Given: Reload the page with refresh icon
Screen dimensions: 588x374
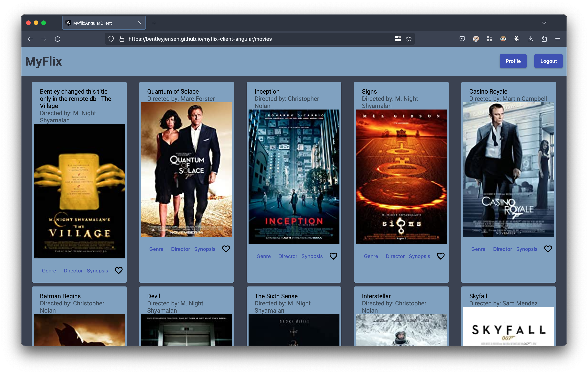Looking at the screenshot, I should pos(58,39).
